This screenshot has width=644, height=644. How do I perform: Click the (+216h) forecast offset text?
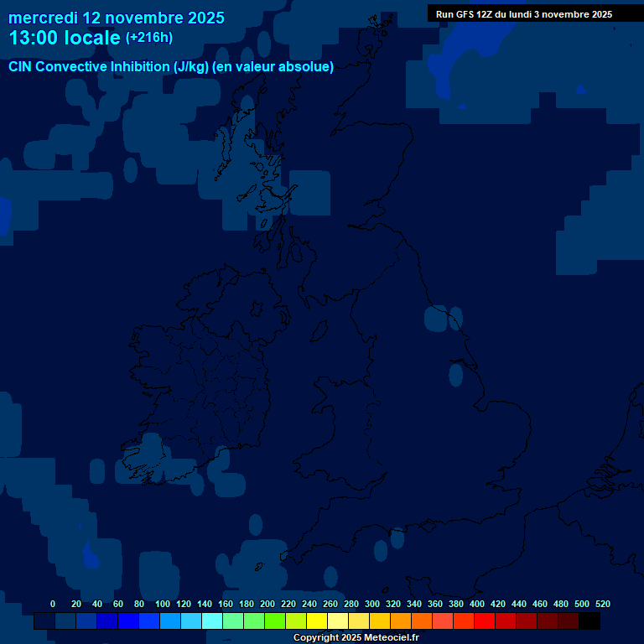(149, 38)
